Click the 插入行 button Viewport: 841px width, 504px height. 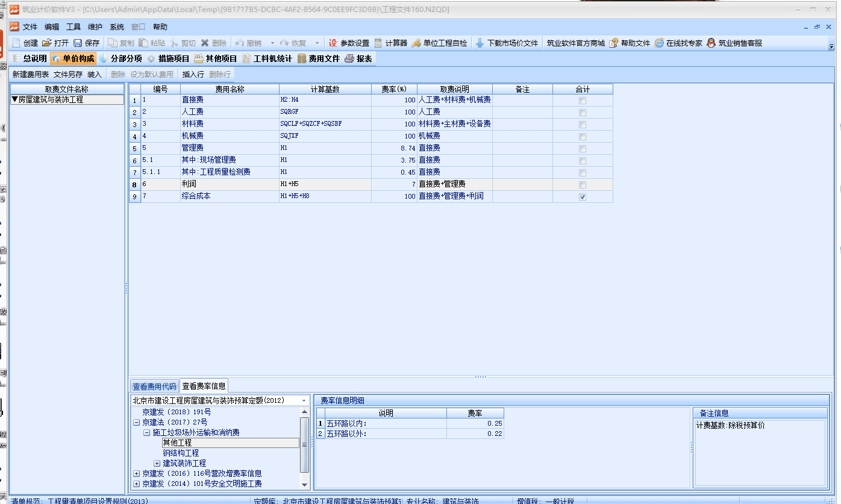pos(193,75)
